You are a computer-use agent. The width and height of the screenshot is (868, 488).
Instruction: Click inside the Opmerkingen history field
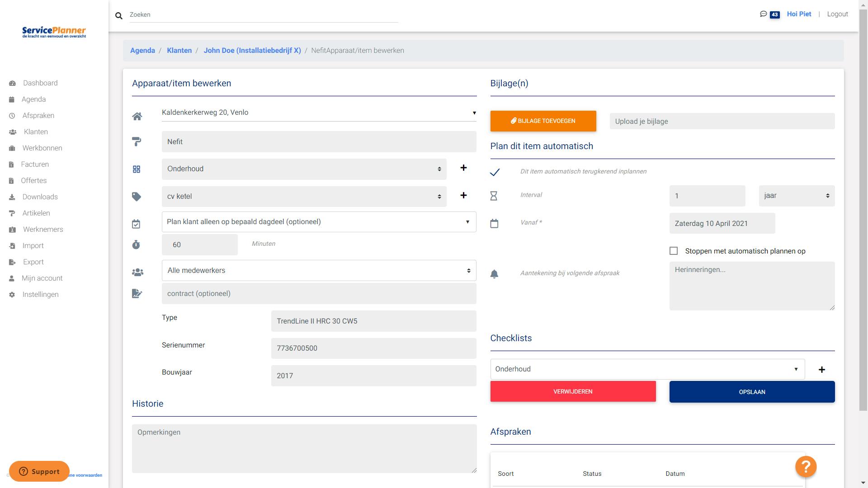pyautogui.click(x=304, y=447)
